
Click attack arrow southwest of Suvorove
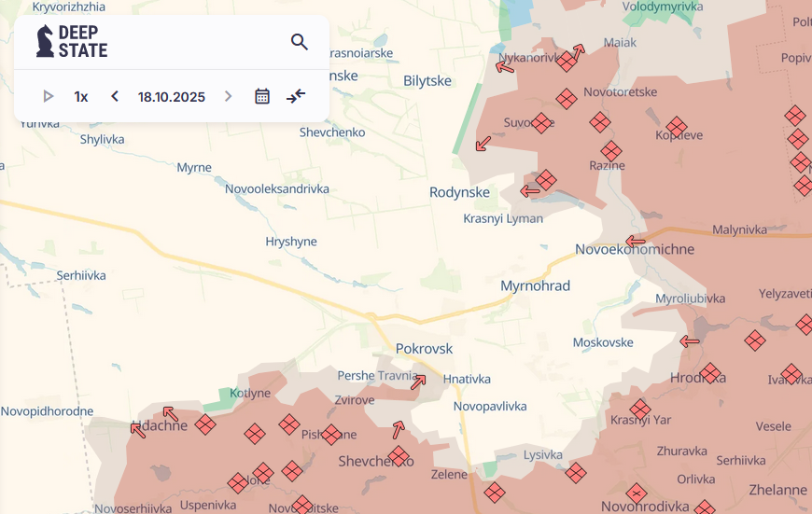(483, 144)
